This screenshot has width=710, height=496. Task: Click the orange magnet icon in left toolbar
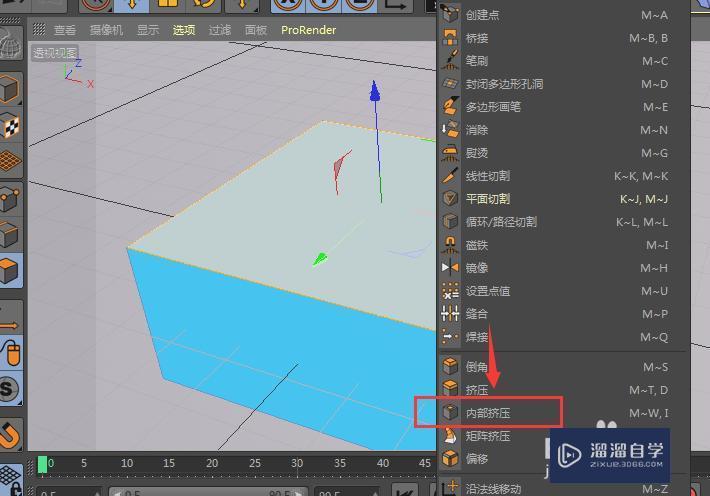pos(10,434)
